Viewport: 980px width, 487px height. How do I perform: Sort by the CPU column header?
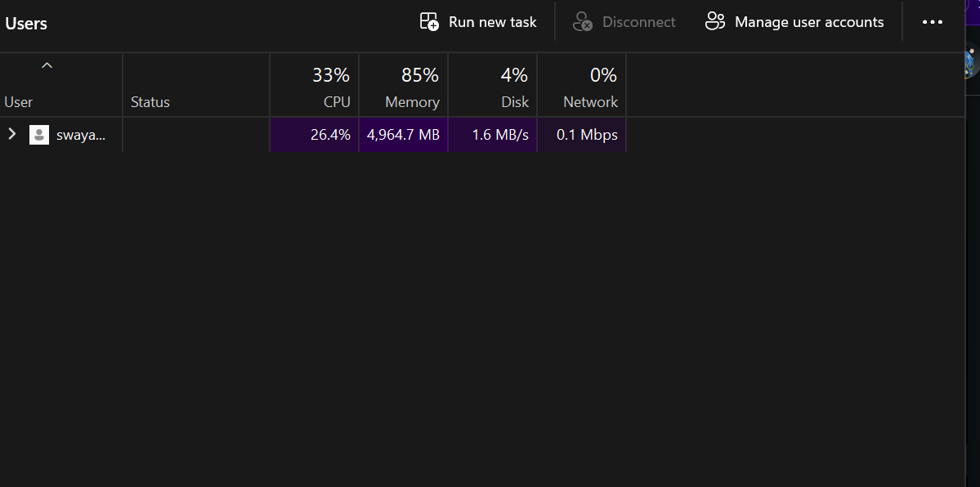(x=315, y=85)
